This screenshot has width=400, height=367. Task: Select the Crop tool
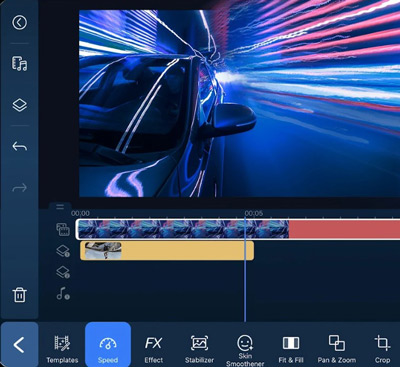click(382, 349)
